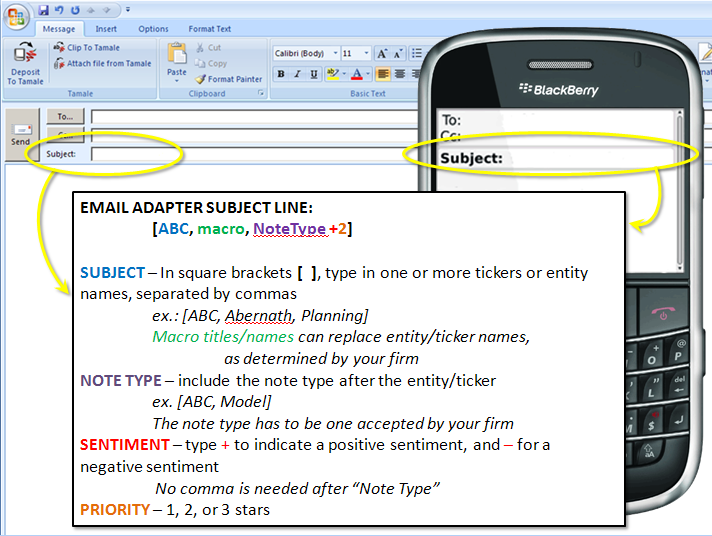The width and height of the screenshot is (712, 536).
Task: Click in the To recipients field
Action: pos(256,117)
